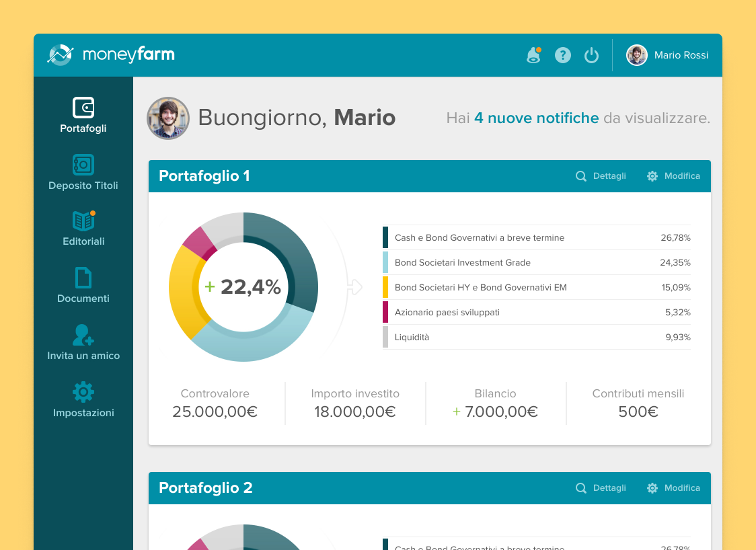Open the Invita un amico sidebar label
The width and height of the screenshot is (756, 550).
(83, 356)
